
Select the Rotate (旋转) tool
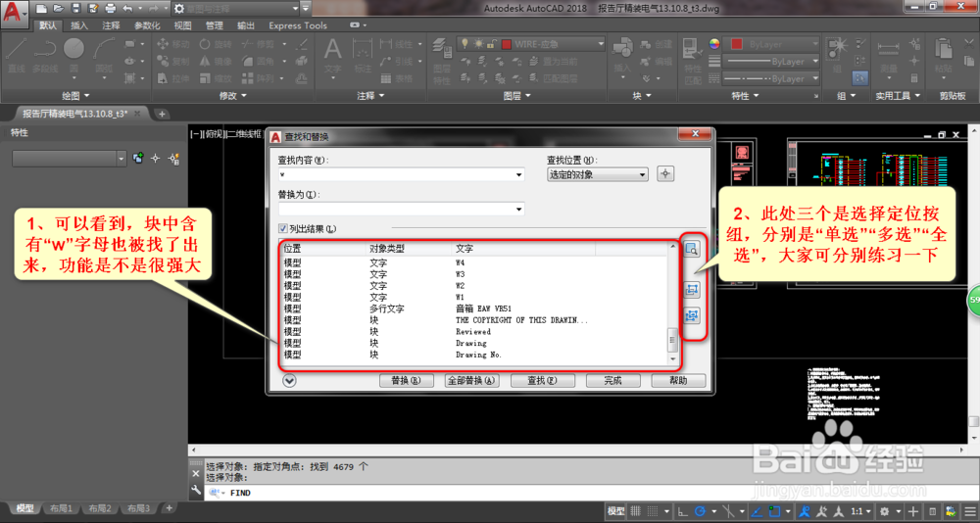(x=215, y=44)
